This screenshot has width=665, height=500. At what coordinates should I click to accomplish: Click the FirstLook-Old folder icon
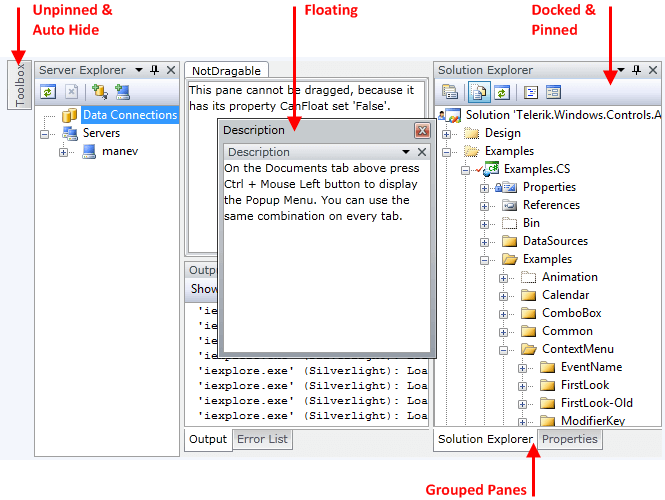[548, 403]
